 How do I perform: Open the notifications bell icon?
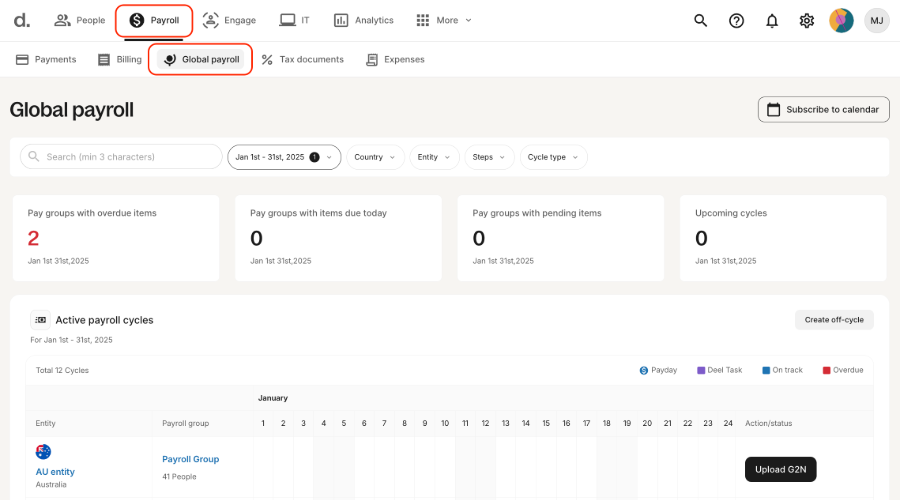click(x=772, y=20)
